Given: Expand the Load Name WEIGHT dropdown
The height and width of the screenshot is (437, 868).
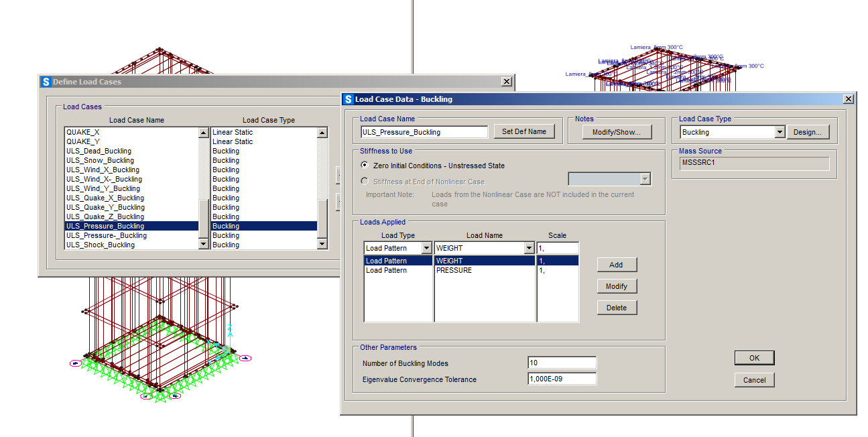Looking at the screenshot, I should pos(529,248).
